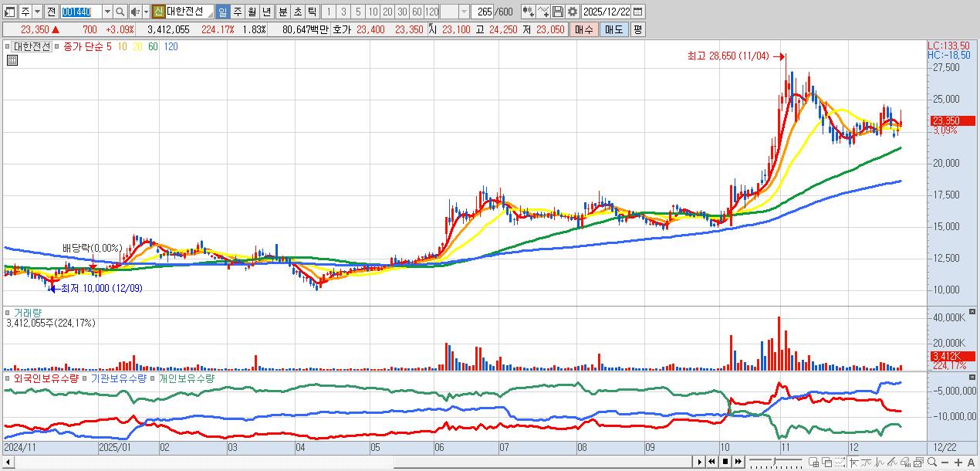Click the 전 button beside stock code

coord(51,12)
